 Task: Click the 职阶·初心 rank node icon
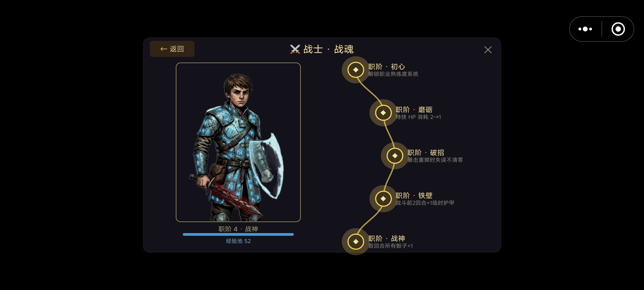(x=356, y=70)
